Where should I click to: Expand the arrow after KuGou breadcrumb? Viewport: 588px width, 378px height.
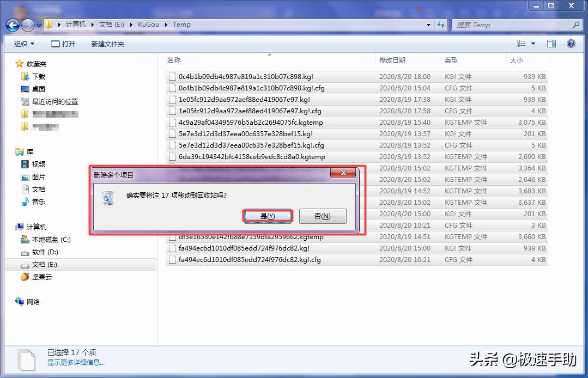point(166,25)
